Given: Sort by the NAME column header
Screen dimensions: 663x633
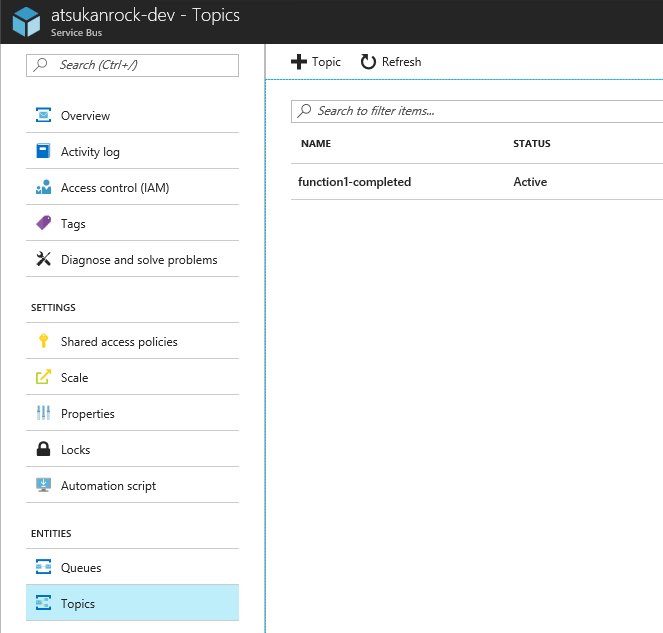Looking at the screenshot, I should pos(316,143).
